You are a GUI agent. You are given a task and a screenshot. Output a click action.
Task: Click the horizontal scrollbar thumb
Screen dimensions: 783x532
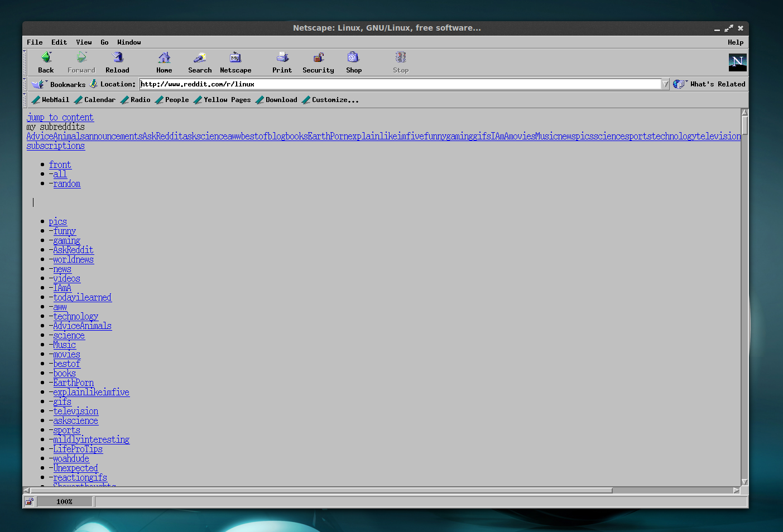[321, 491]
